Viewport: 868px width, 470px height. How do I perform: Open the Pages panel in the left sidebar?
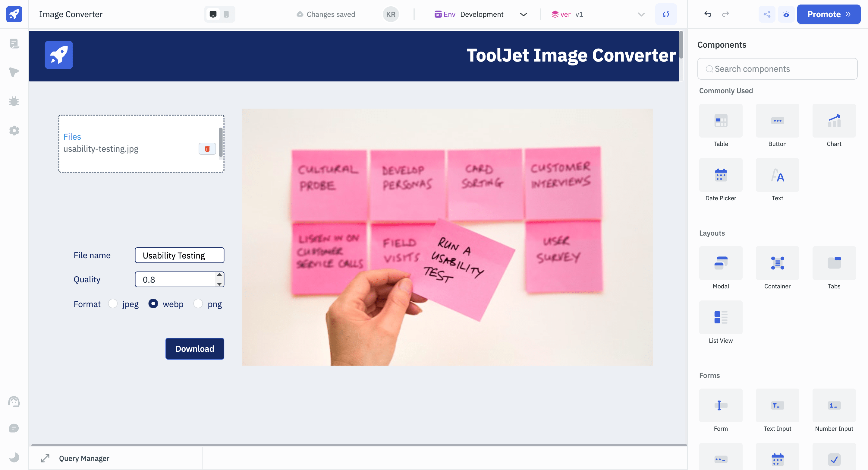(14, 43)
